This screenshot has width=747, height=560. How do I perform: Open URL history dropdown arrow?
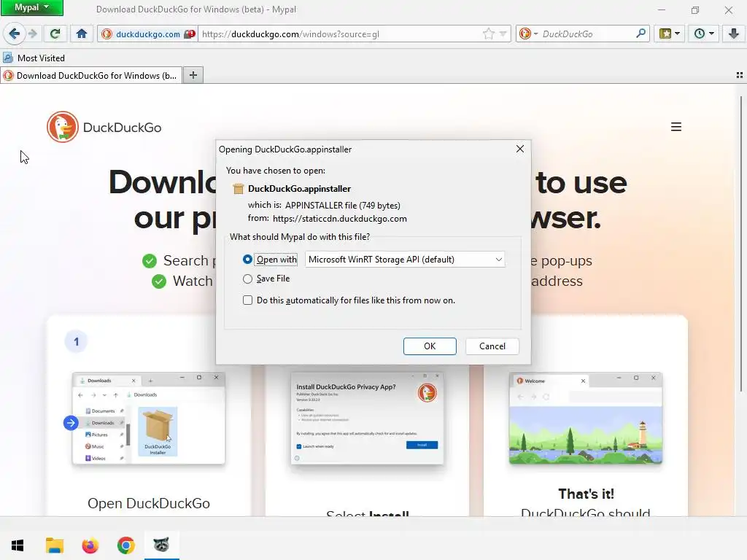503,34
